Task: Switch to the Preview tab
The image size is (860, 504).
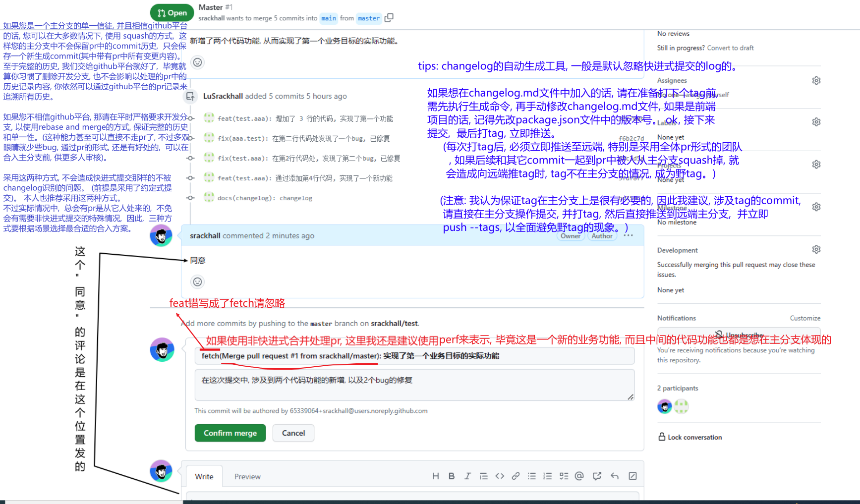Action: [x=247, y=477]
